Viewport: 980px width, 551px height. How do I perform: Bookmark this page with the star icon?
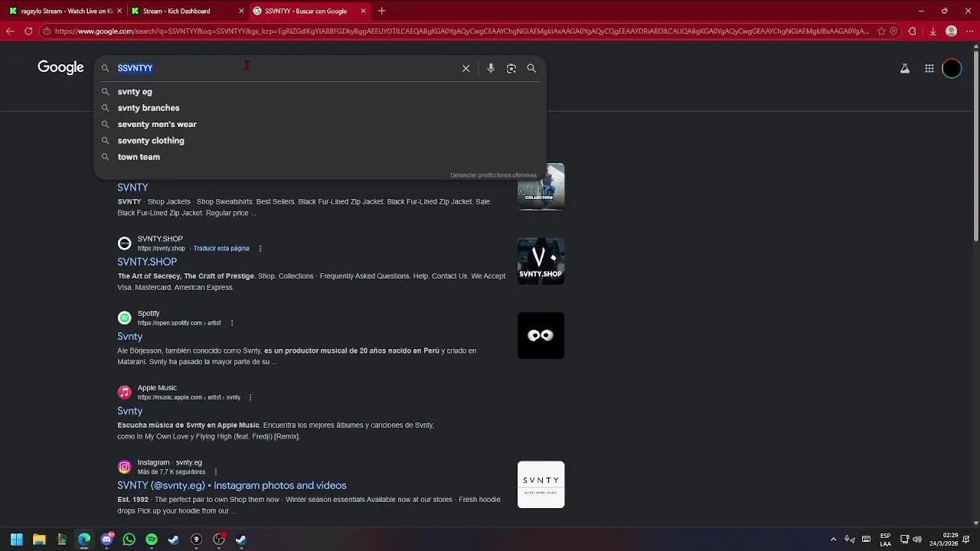pyautogui.click(x=881, y=31)
